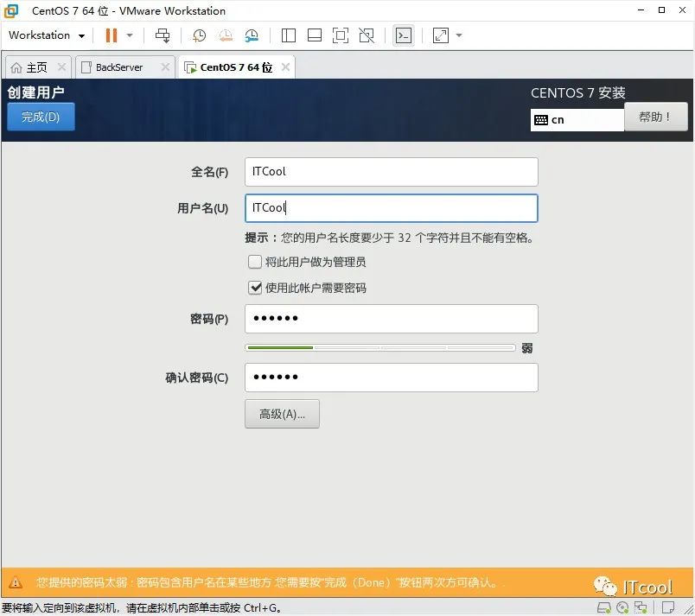Send Ctrl+Alt+Del to the virtual machine
This screenshot has width=695, height=616.
click(163, 35)
